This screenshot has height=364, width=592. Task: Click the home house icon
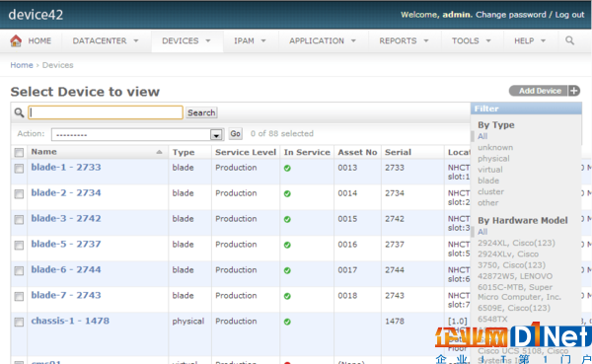pyautogui.click(x=16, y=40)
